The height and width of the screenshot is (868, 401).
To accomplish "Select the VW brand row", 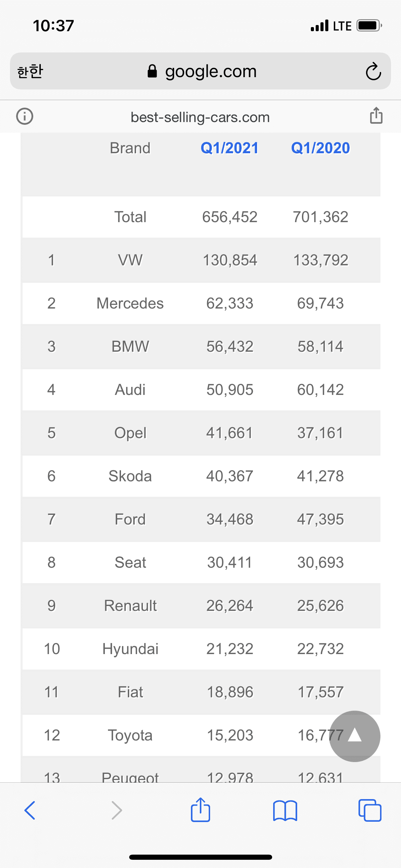I will (130, 260).
